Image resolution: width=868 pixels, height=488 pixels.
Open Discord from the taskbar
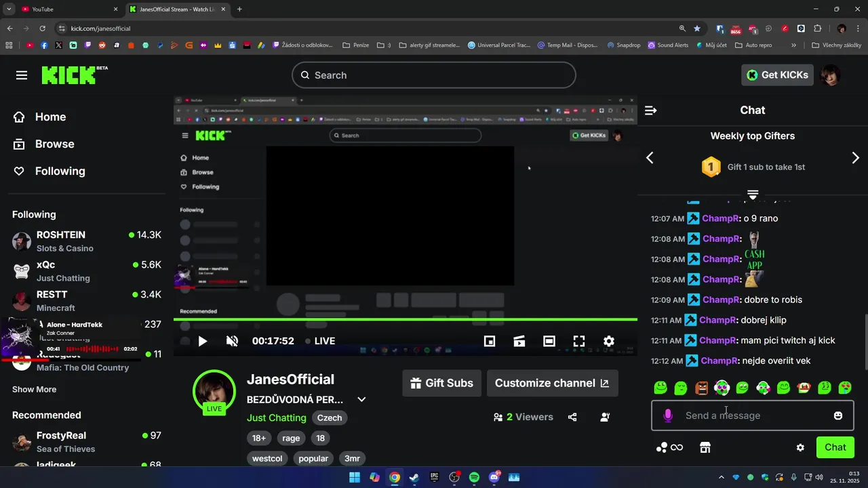tap(494, 477)
